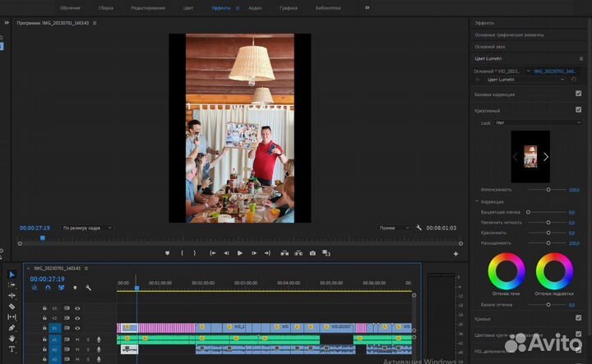This screenshot has width=592, height=364.
Task: Open Program monitor settings wrench
Action: [419, 228]
